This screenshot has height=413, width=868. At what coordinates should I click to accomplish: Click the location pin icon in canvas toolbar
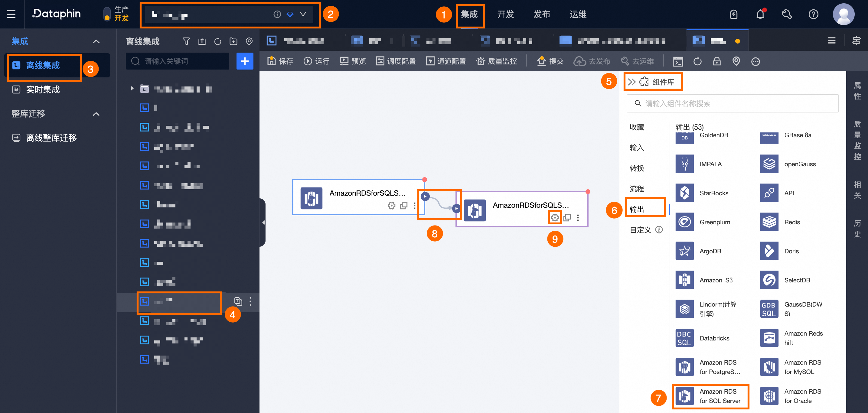point(736,61)
